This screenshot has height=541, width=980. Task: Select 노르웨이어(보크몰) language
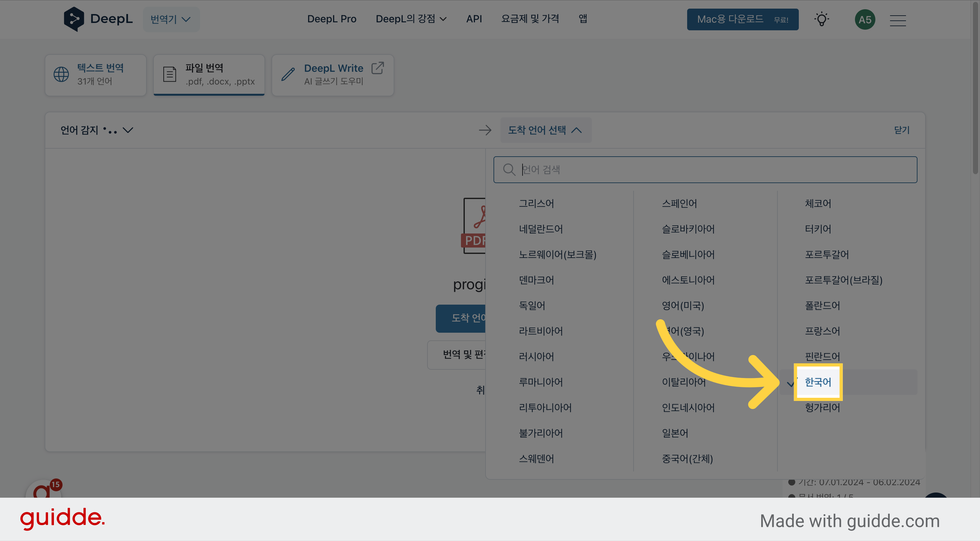tap(557, 255)
